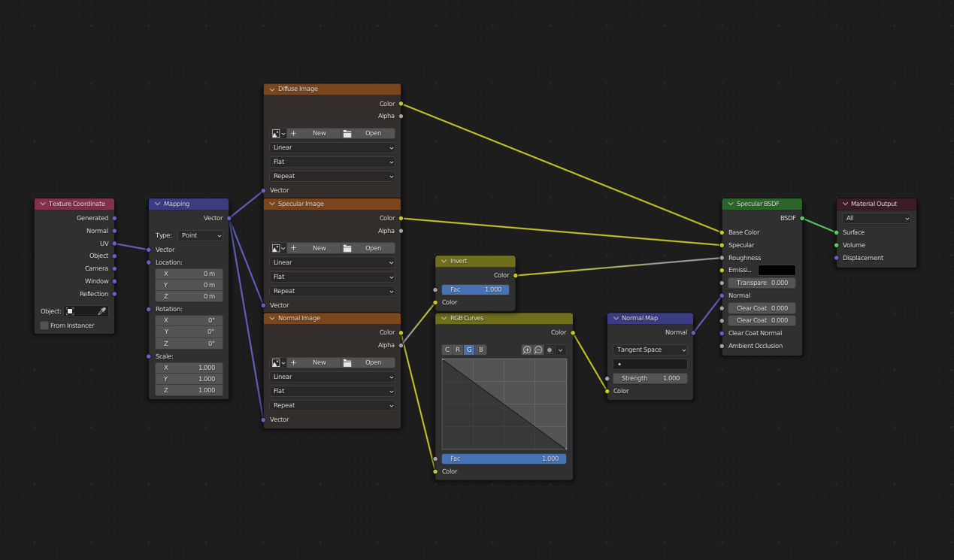
Task: Zoom in on the RGB Curves graph
Action: pyautogui.click(x=527, y=350)
